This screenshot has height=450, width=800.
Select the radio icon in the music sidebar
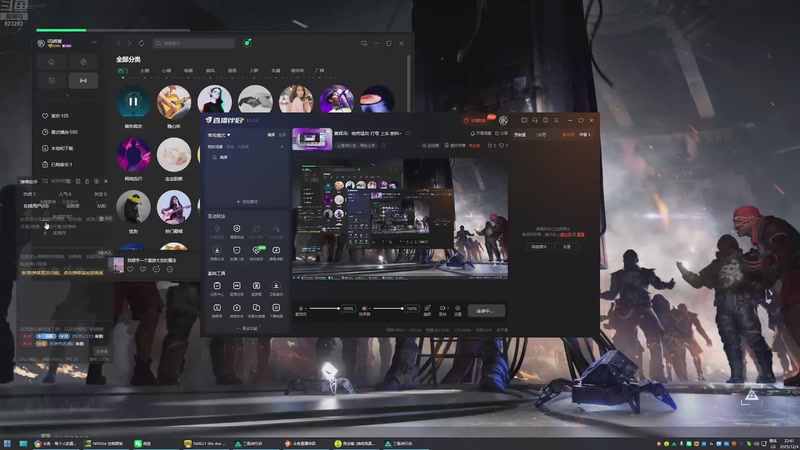(x=83, y=81)
